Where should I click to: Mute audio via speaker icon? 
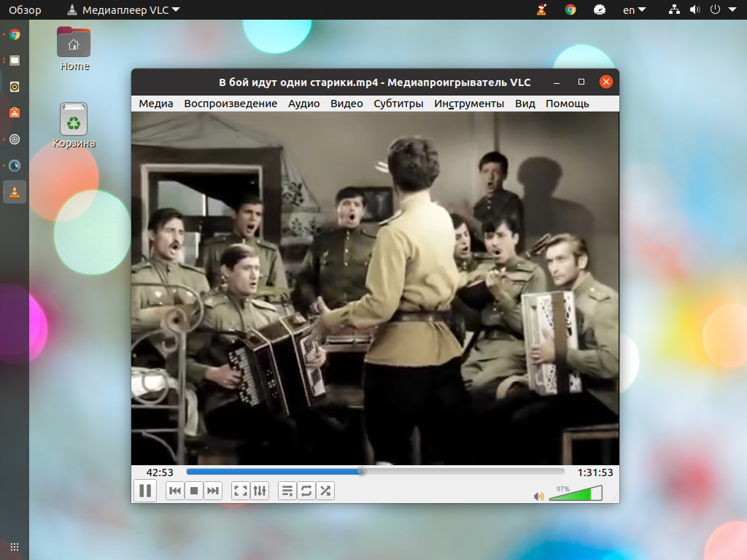pos(539,497)
